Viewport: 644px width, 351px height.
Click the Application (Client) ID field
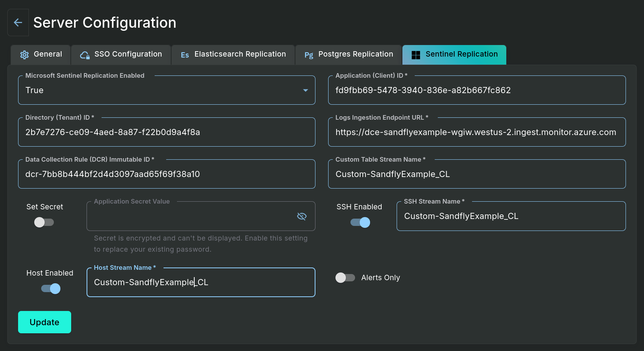tap(476, 90)
